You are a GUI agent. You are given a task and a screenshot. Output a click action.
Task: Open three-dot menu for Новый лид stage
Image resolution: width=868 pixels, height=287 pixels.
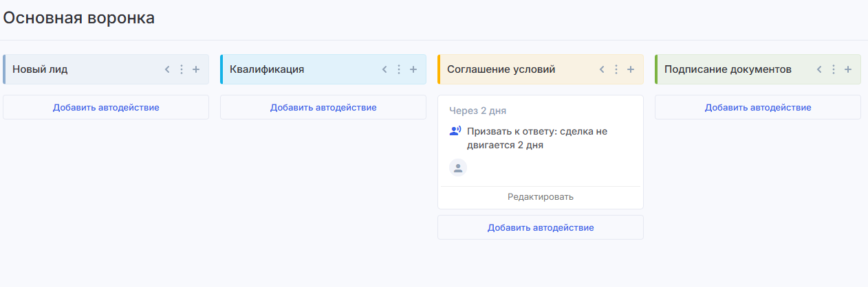(x=182, y=69)
